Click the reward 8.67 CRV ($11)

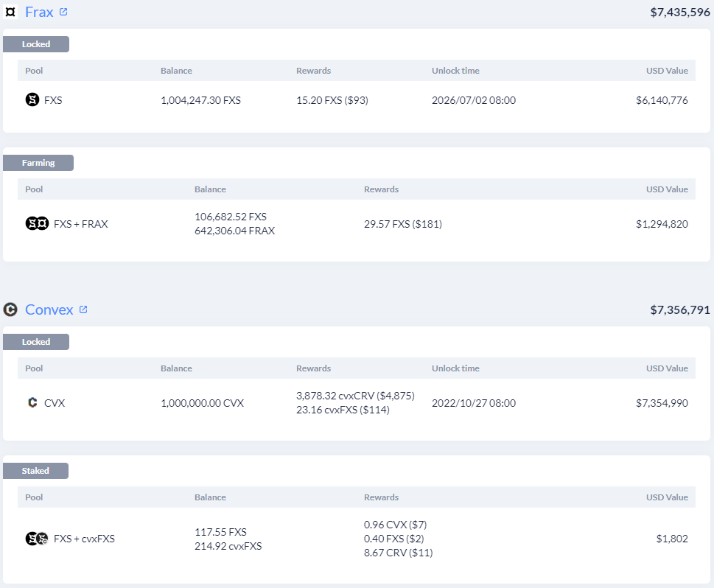(399, 553)
